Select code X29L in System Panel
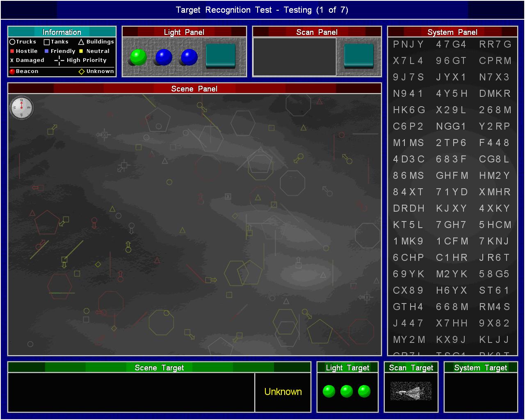Image resolution: width=525 pixels, height=420 pixels. [x=451, y=110]
